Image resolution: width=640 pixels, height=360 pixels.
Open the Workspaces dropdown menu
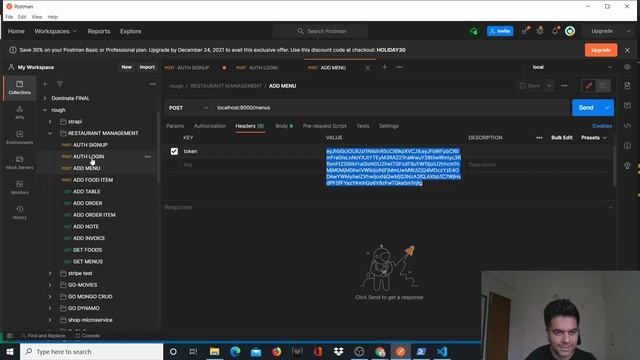pyautogui.click(x=56, y=31)
